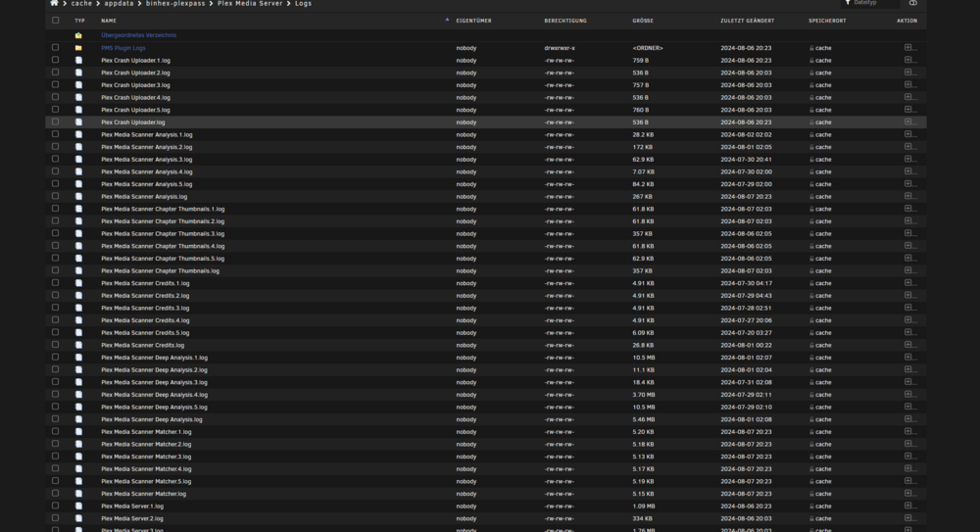The width and height of the screenshot is (980, 532).
Task: Click file icon of Plex Media Scanner Analysis.1.log
Action: coord(78,134)
